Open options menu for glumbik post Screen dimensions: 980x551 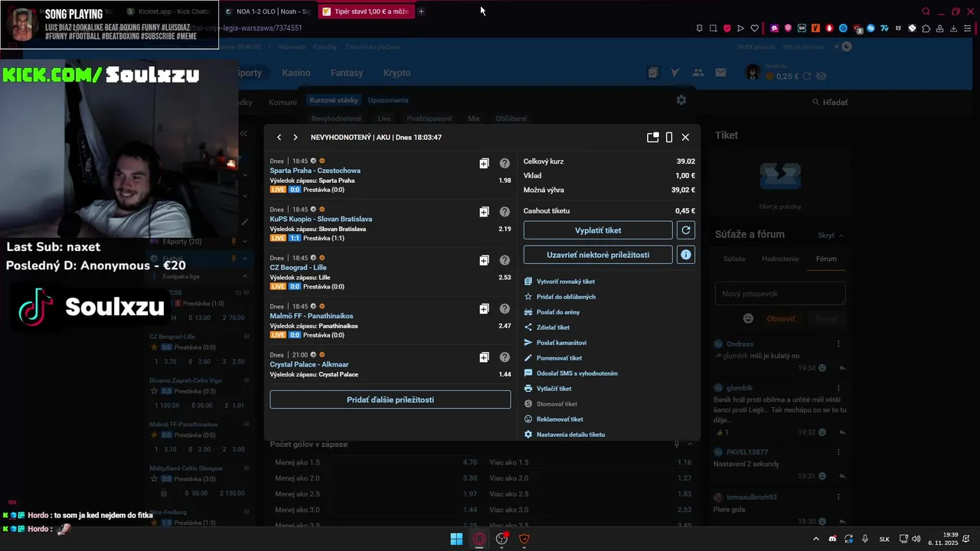[838, 388]
